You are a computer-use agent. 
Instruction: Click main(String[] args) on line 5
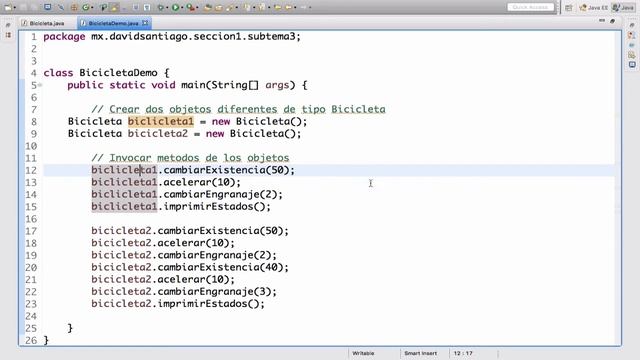click(x=238, y=85)
